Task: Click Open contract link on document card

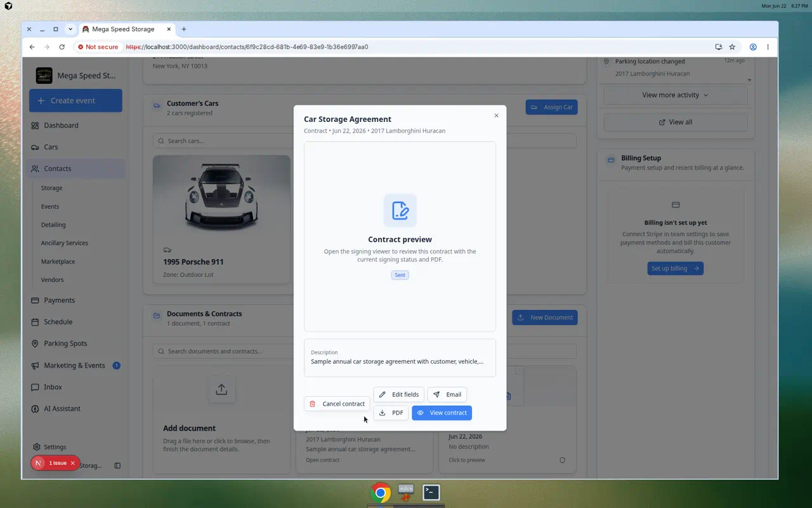Action: [322, 460]
